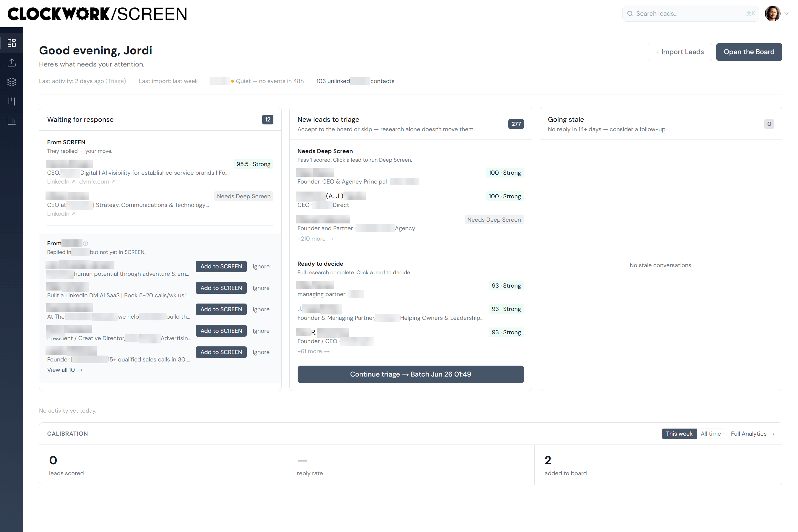Viewport: 798px width, 532px height.
Task: Open the Founder and Partner Agency lead
Action: pyautogui.click(x=411, y=224)
